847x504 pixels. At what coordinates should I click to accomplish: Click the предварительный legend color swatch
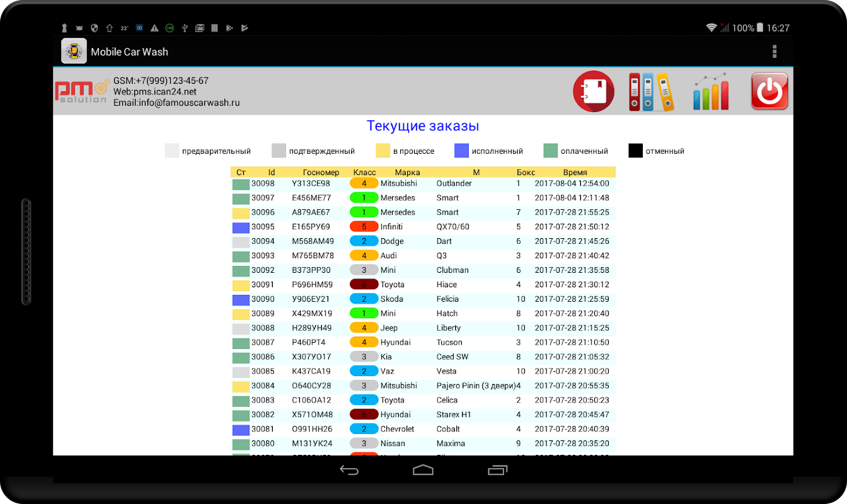click(172, 151)
